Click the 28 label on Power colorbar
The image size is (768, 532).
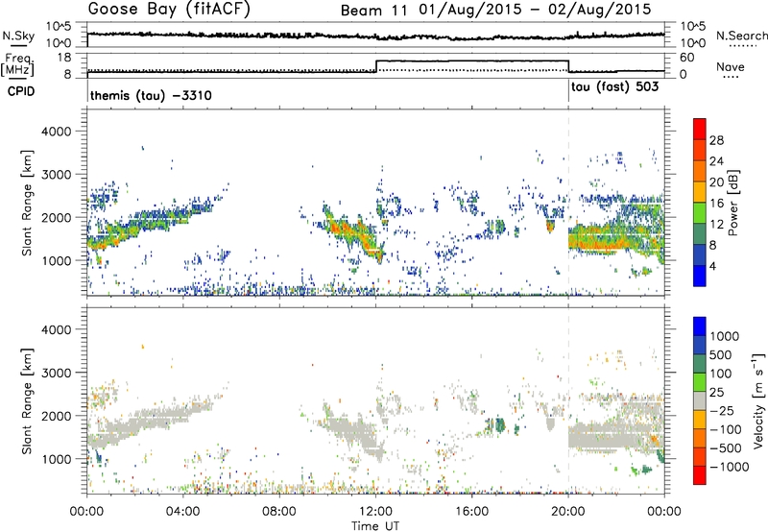pos(716,140)
